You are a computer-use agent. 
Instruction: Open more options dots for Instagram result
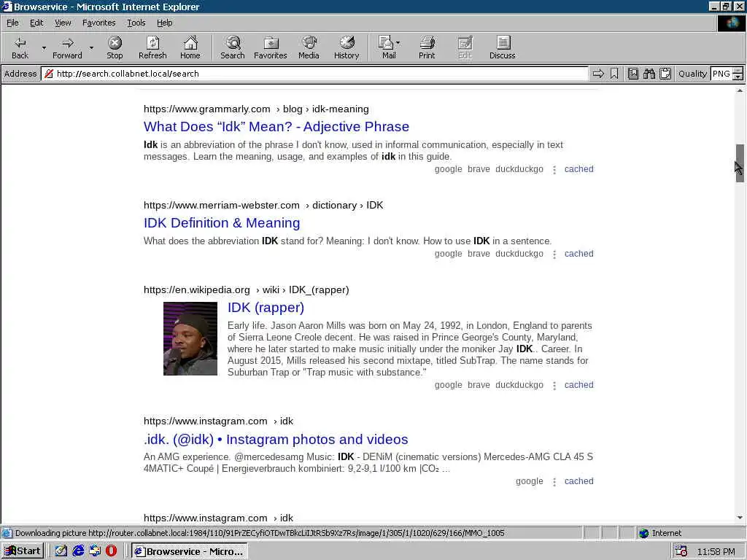pos(554,482)
